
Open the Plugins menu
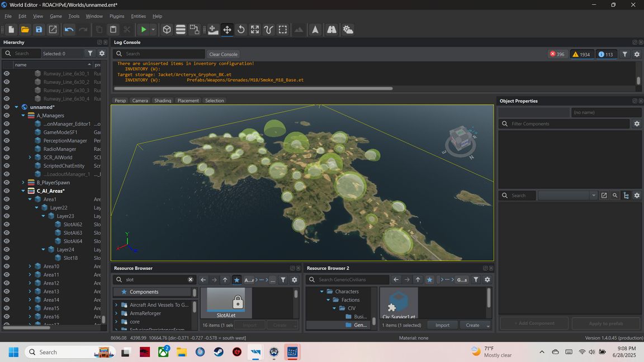tap(117, 16)
